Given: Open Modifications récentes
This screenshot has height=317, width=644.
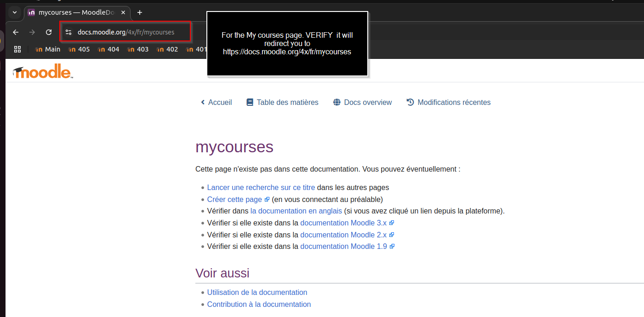Looking at the screenshot, I should [449, 102].
